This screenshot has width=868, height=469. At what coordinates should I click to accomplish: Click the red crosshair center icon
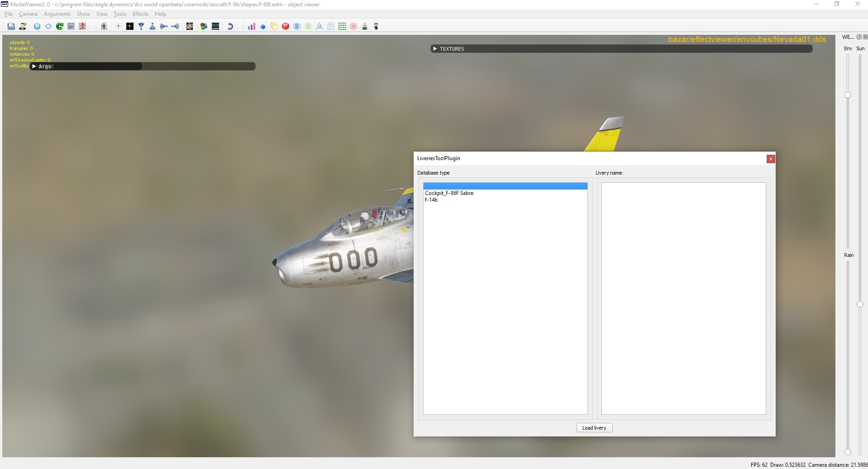click(x=118, y=26)
